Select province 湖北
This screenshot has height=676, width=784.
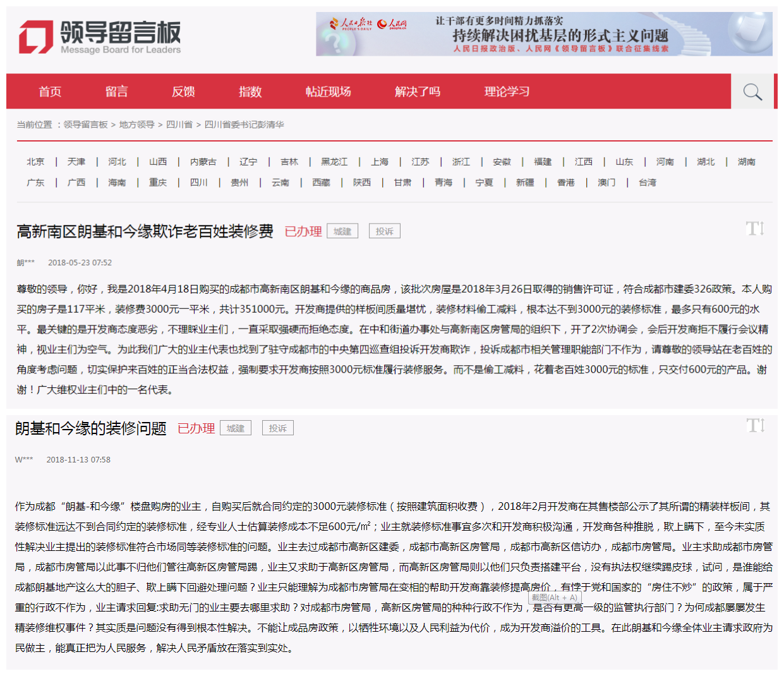[x=706, y=162]
